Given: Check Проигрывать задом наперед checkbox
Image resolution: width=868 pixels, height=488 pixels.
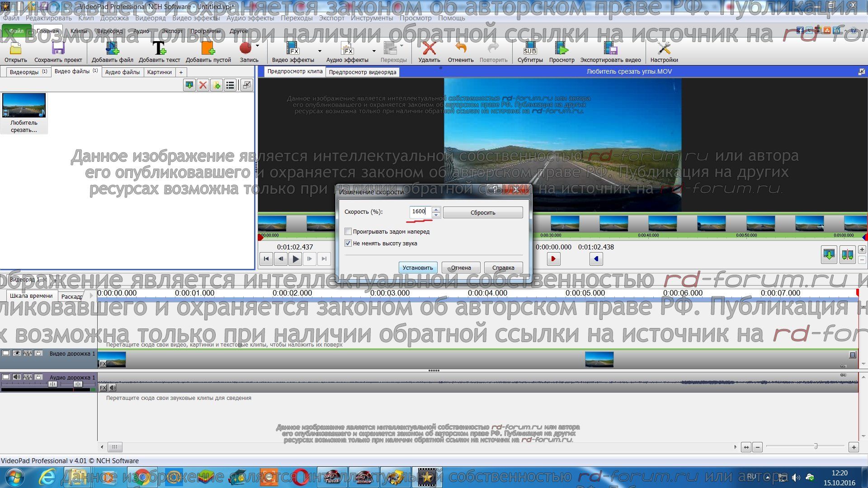Looking at the screenshot, I should (x=348, y=231).
